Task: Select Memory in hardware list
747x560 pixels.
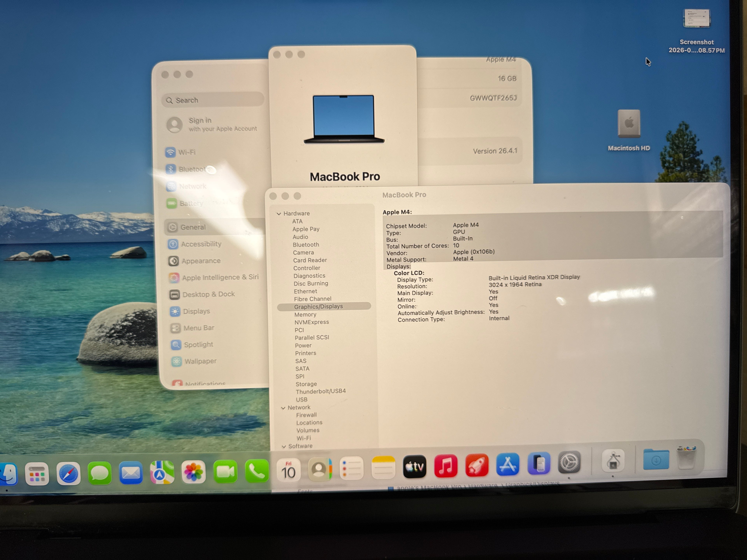Action: point(305,315)
